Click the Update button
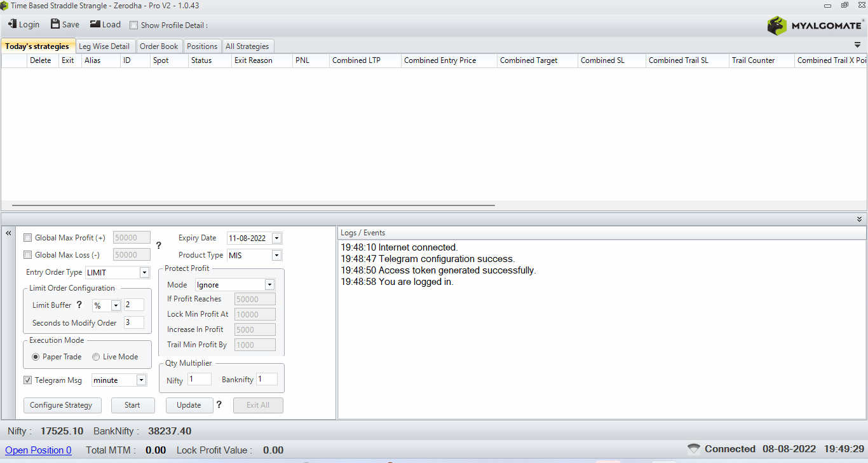This screenshot has height=463, width=868. tap(189, 405)
